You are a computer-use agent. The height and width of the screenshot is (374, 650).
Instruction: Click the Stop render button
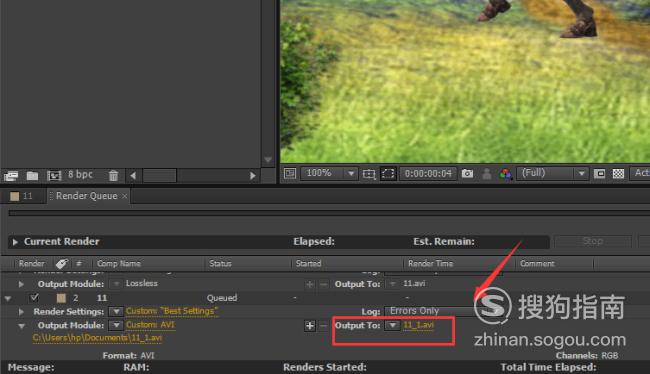click(593, 241)
